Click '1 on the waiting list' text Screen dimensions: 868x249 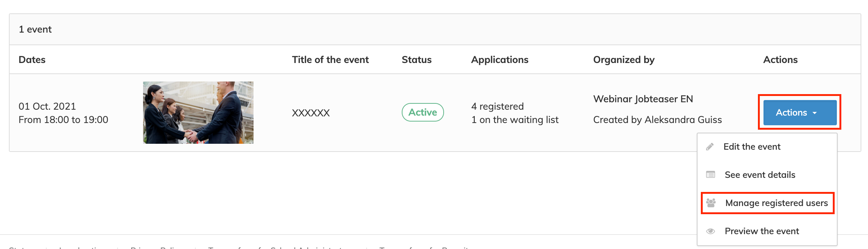click(x=515, y=120)
